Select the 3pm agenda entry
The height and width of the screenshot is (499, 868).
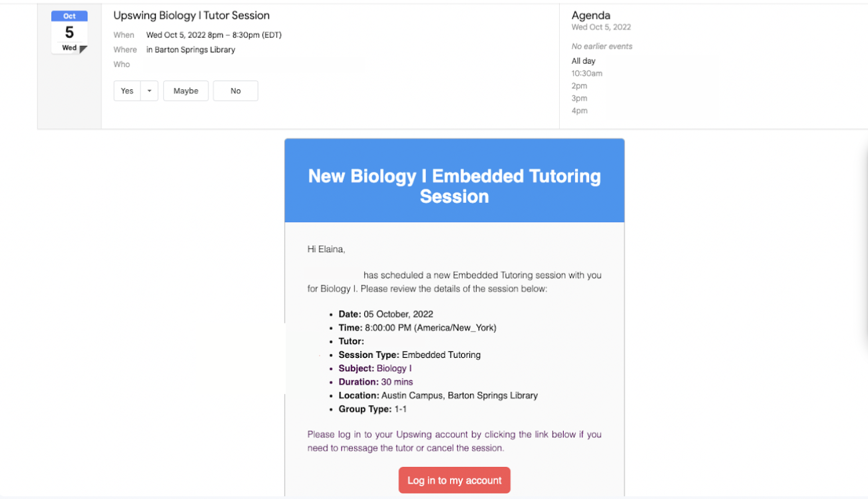(x=579, y=98)
